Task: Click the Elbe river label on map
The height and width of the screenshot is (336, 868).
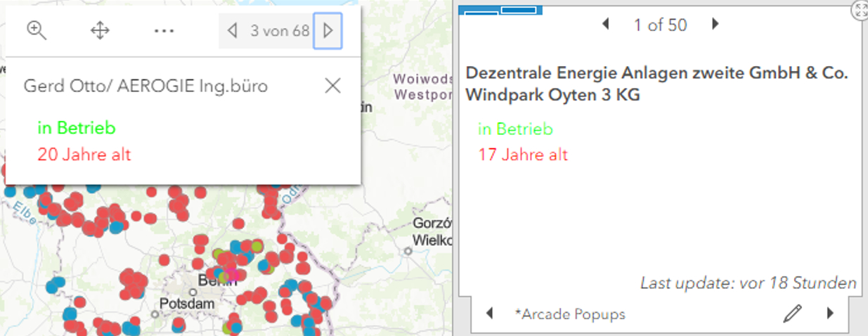Action: click(x=25, y=212)
